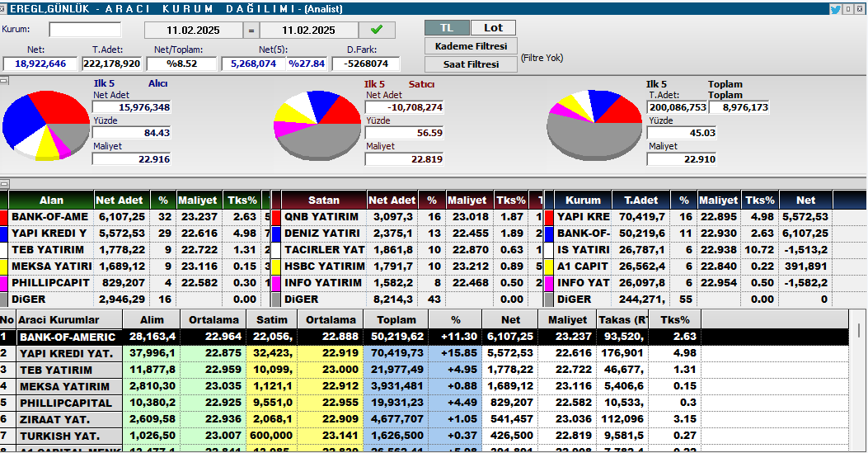868x453 pixels.
Task: Click the green checkmark confirm button
Action: [377, 30]
